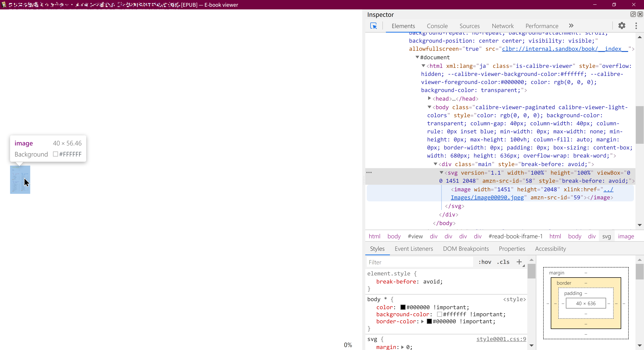This screenshot has width=644, height=350.
Task: Close the Inspector panel
Action: pos(640,14)
